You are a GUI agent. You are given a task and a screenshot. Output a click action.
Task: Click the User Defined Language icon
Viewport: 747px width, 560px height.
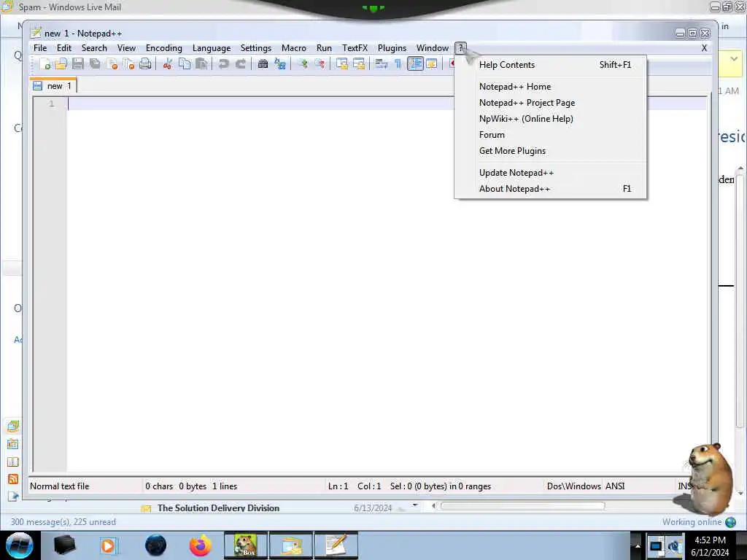432,63
